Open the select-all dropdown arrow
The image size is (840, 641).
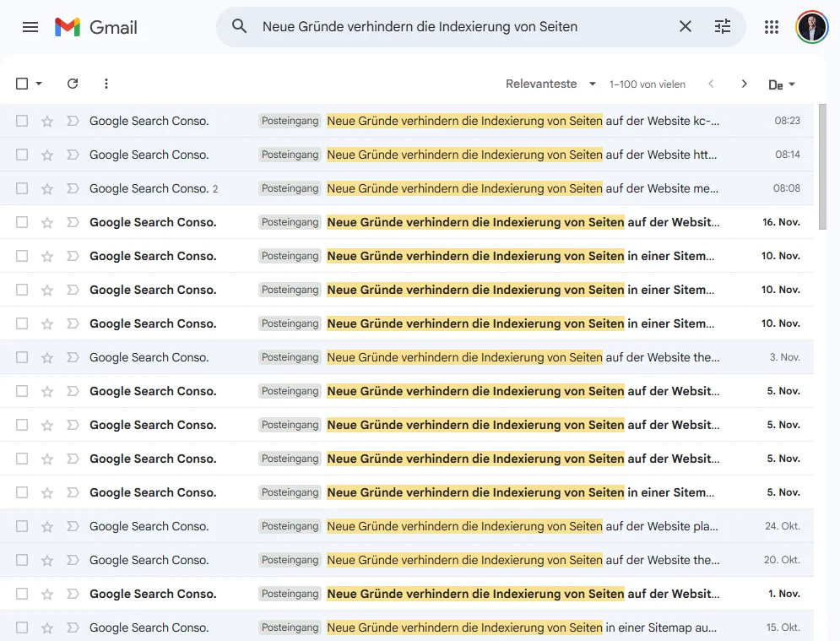click(x=37, y=84)
